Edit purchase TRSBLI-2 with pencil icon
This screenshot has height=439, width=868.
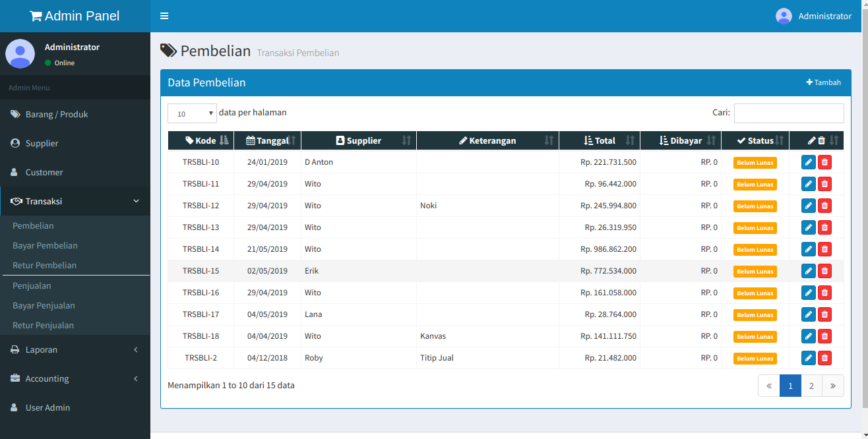click(809, 358)
